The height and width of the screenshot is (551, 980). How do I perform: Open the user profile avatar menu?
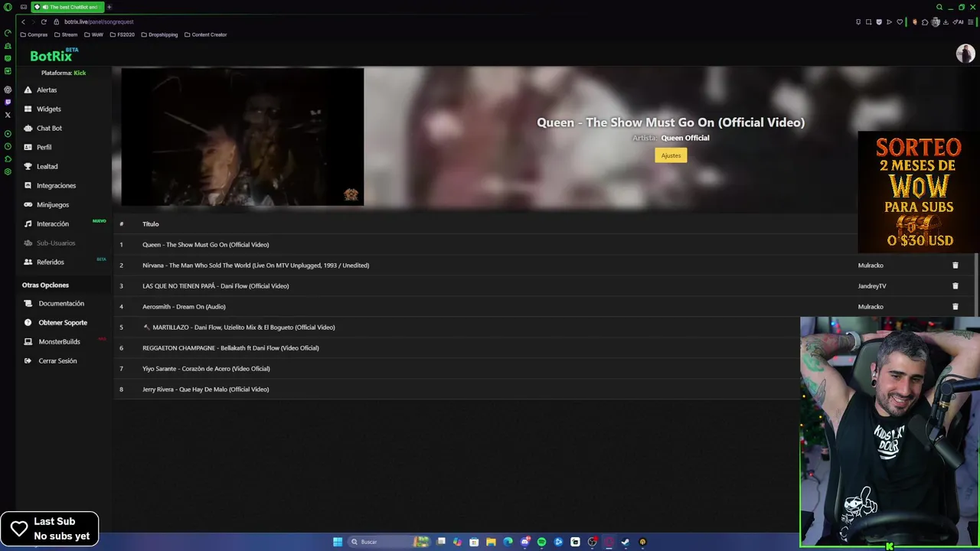pyautogui.click(x=965, y=54)
